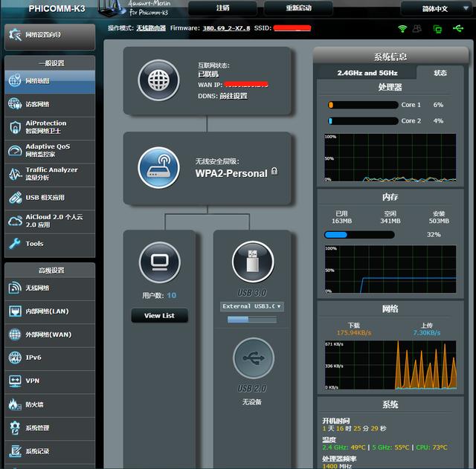This screenshot has height=469, width=476.
Task: Click the firmware version link
Action: pyautogui.click(x=226, y=28)
